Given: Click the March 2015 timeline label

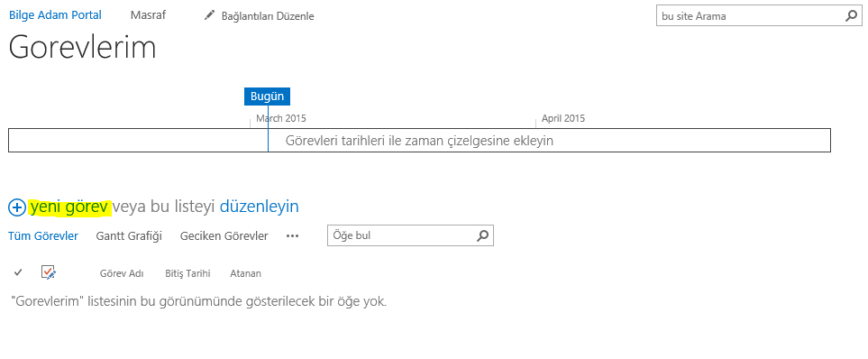Looking at the screenshot, I should point(281,118).
